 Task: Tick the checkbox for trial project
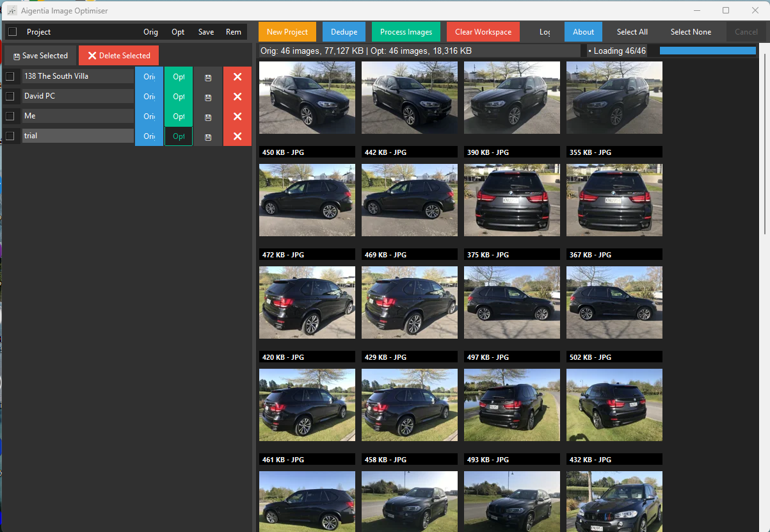(x=10, y=136)
